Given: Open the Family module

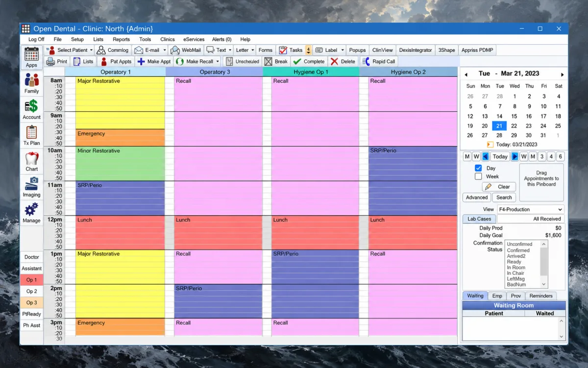Looking at the screenshot, I should tap(31, 83).
